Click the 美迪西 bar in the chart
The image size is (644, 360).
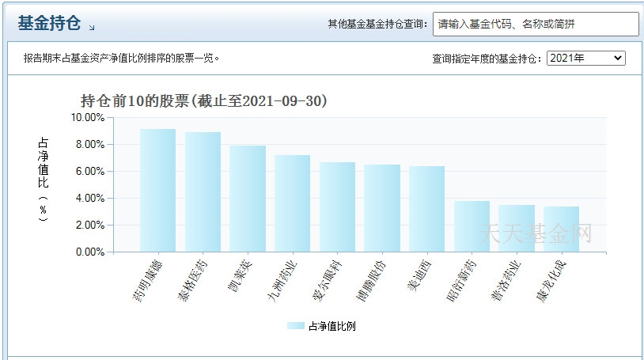pyautogui.click(x=426, y=209)
